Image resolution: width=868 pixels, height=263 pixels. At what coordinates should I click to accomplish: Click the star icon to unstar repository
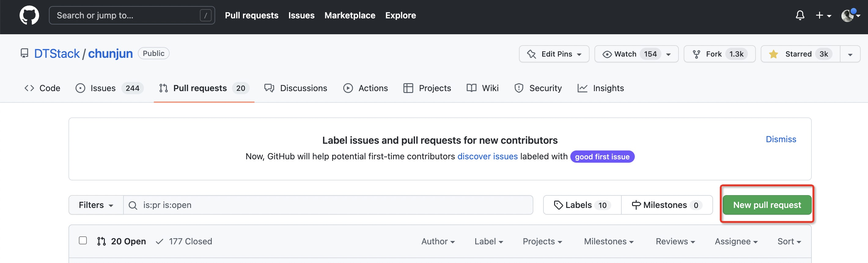coord(774,54)
